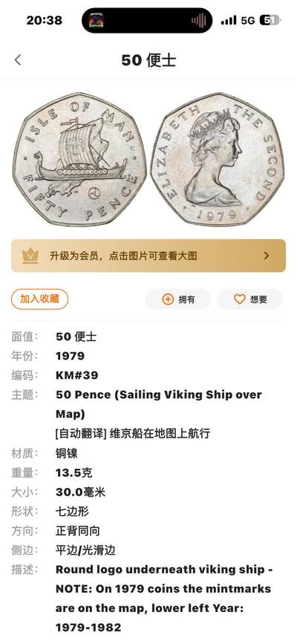
Task: View the Isle of Man reverse coin image
Action: (79, 160)
